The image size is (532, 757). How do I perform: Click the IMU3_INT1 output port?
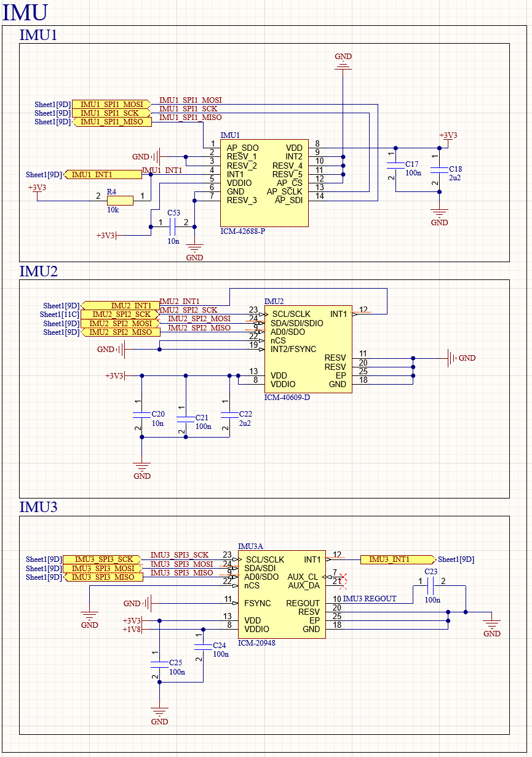tap(397, 559)
